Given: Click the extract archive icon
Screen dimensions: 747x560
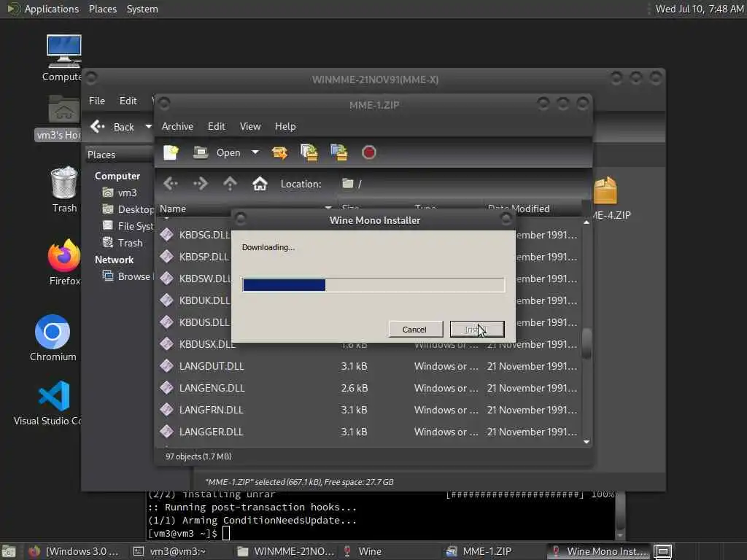Looking at the screenshot, I should coord(279,152).
